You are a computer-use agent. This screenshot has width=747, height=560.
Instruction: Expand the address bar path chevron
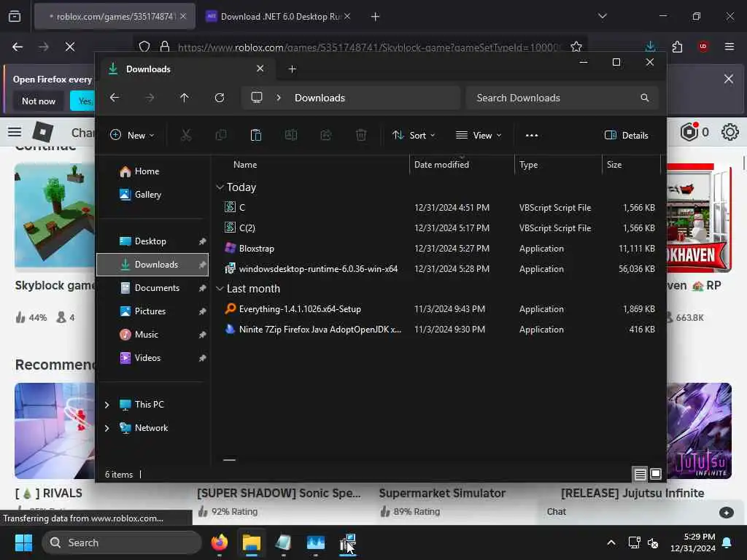[279, 98]
